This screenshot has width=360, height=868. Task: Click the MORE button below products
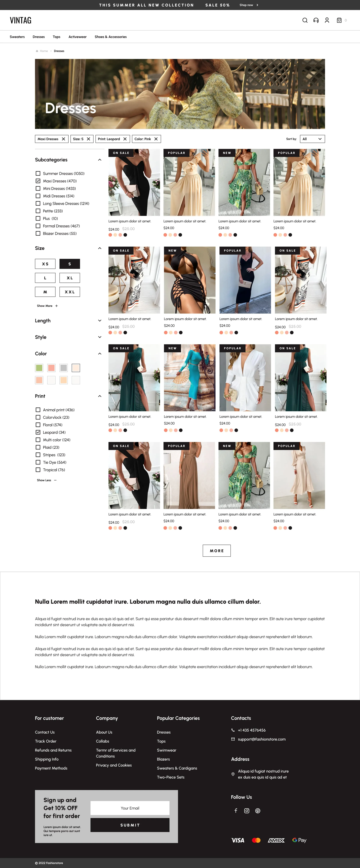click(217, 551)
